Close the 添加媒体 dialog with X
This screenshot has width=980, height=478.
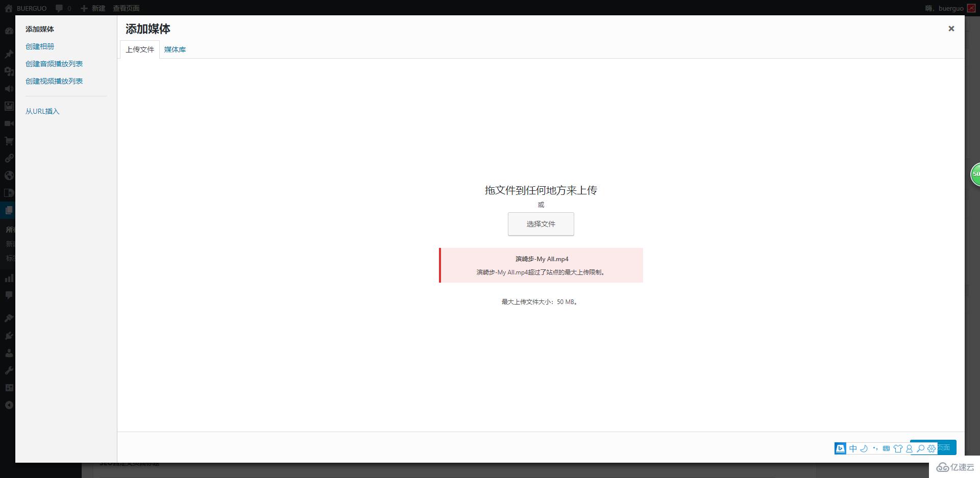tap(951, 29)
